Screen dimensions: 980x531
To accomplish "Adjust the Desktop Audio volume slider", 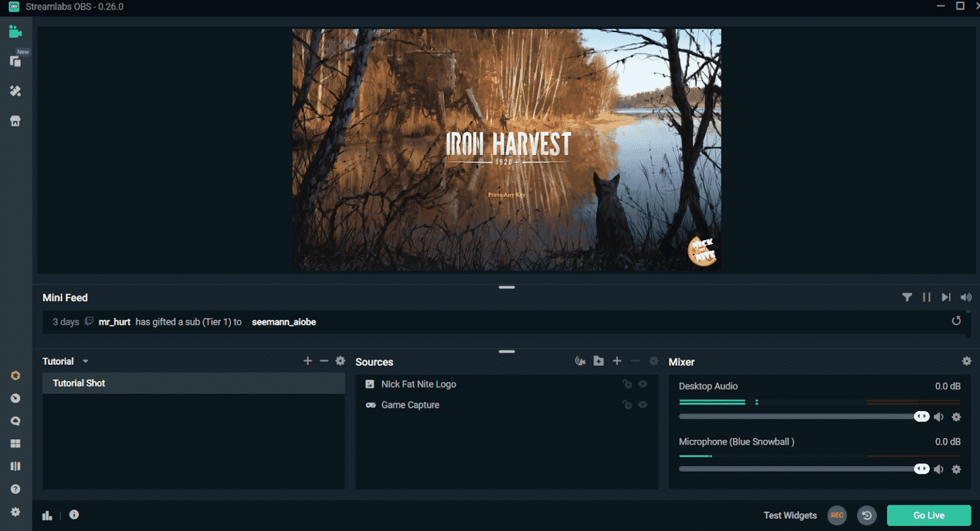I will pos(804,417).
